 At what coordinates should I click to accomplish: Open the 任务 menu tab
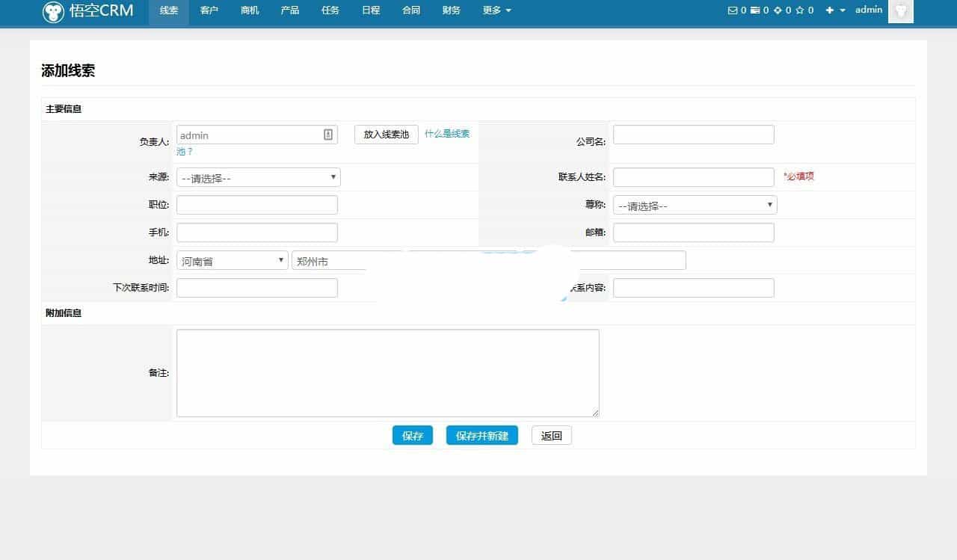[330, 11]
